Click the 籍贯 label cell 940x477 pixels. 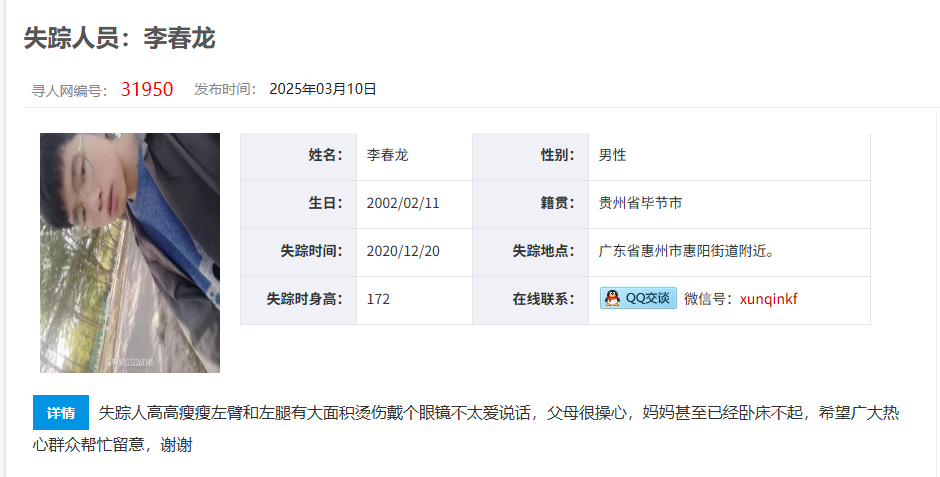[x=530, y=203]
